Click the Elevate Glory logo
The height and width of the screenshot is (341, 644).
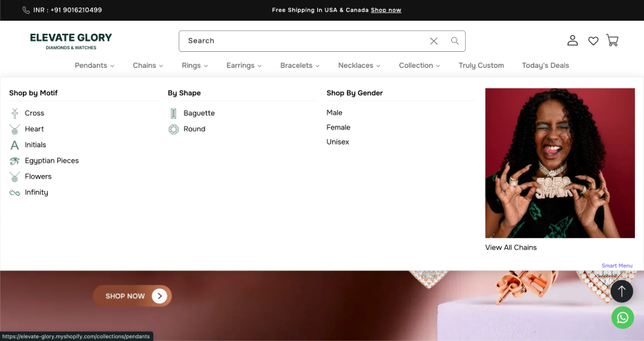[x=70, y=41]
